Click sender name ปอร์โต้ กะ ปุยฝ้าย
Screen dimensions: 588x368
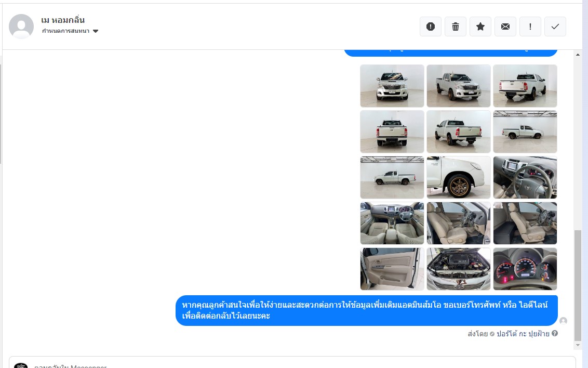(523, 334)
